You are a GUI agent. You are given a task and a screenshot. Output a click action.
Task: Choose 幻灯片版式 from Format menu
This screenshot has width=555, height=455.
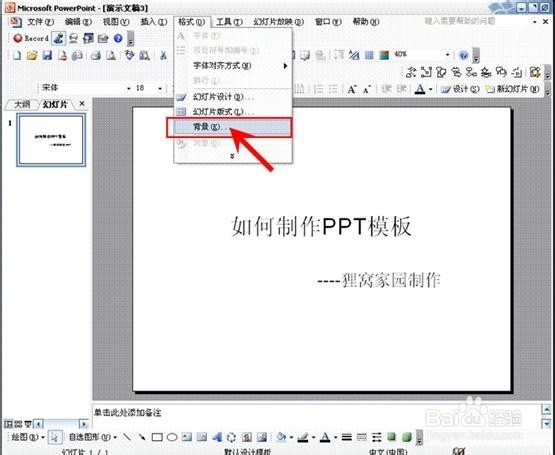[x=232, y=112]
